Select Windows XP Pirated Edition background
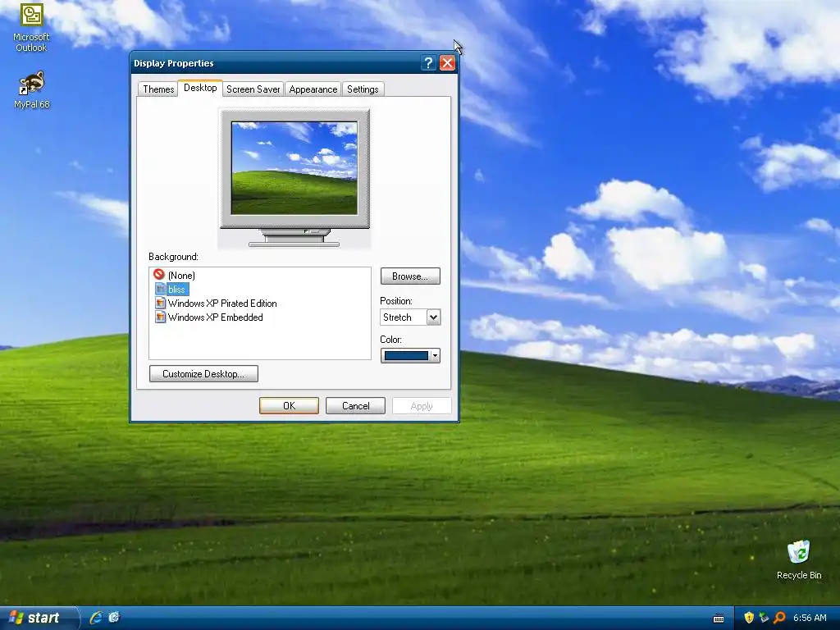840x630 pixels. (x=222, y=304)
